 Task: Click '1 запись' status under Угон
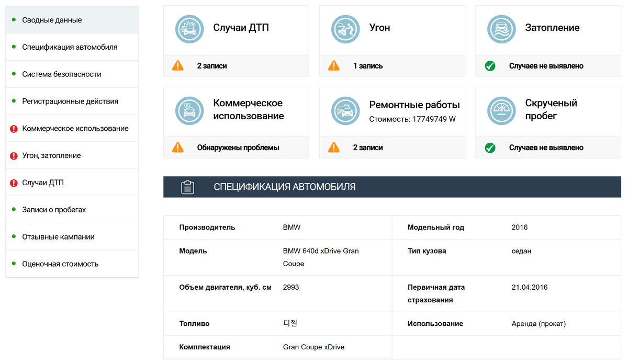(368, 66)
